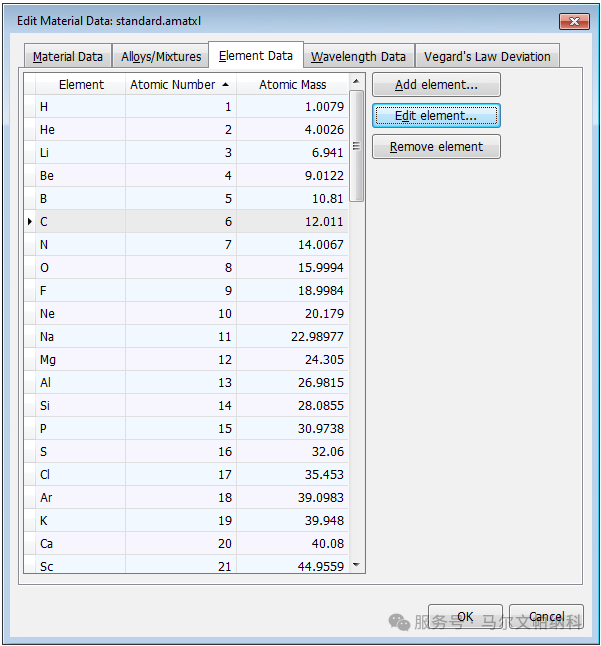Sort the table by Atomic Mass column
Viewport: 601px width, 646px height.
point(292,84)
